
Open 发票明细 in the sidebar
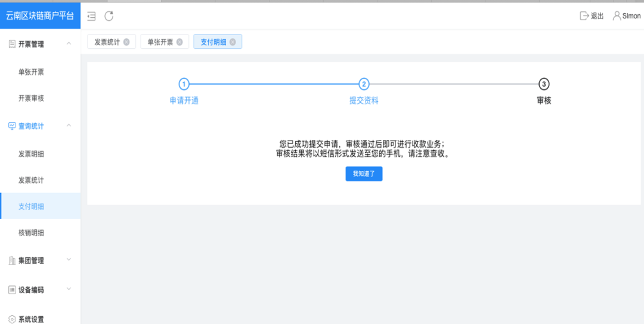click(31, 154)
